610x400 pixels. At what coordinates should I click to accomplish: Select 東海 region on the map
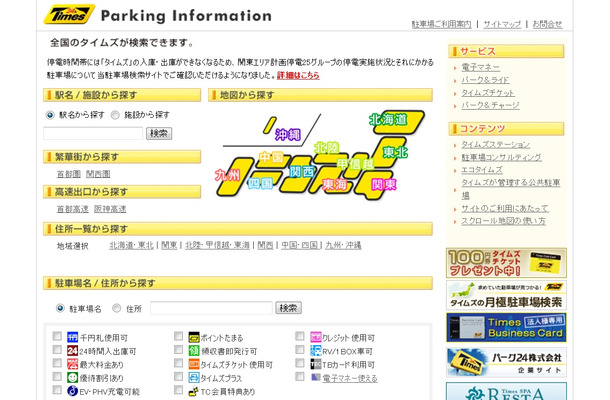pos(335,184)
